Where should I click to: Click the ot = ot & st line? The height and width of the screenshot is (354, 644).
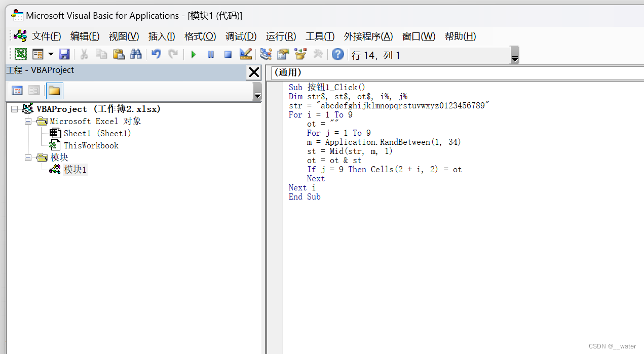point(334,160)
